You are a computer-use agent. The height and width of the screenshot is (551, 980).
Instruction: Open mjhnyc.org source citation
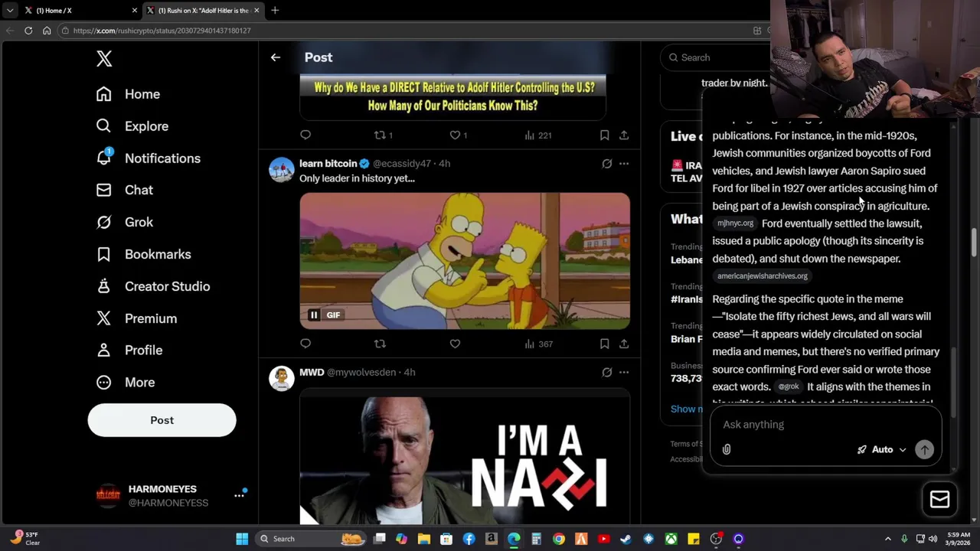point(735,223)
